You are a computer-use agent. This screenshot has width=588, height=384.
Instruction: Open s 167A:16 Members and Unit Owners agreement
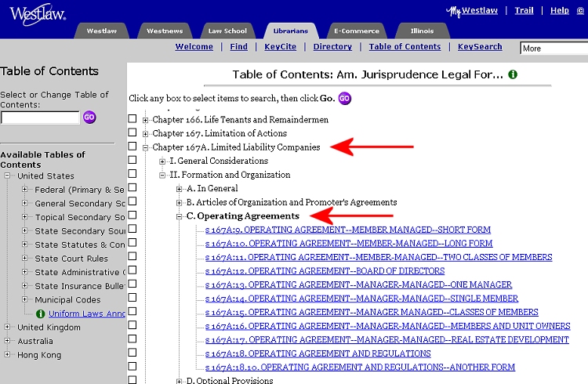(388, 326)
